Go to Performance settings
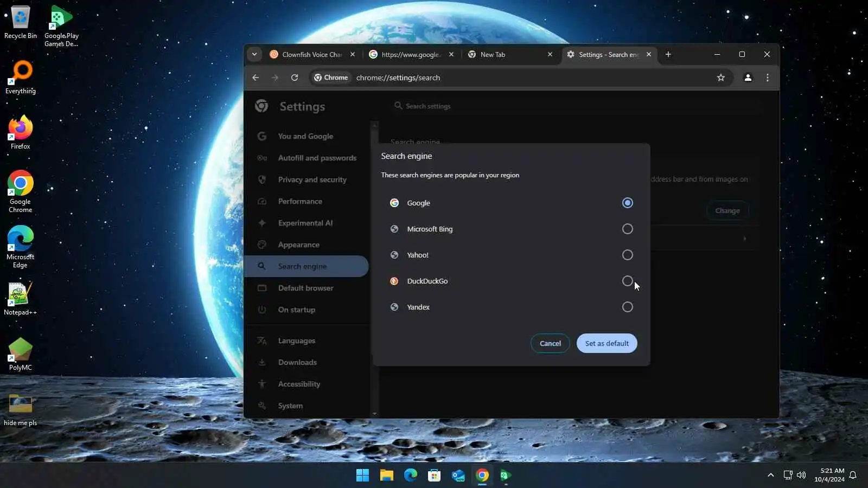 coord(306,201)
